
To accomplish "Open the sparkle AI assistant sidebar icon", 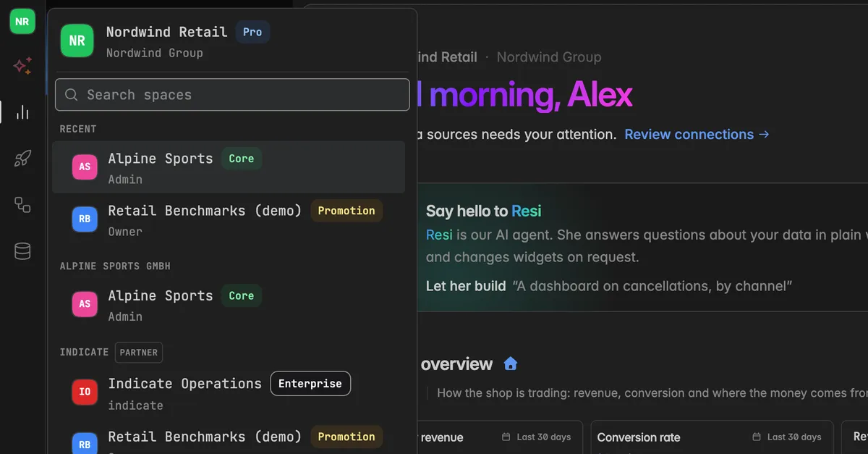I will tap(22, 67).
